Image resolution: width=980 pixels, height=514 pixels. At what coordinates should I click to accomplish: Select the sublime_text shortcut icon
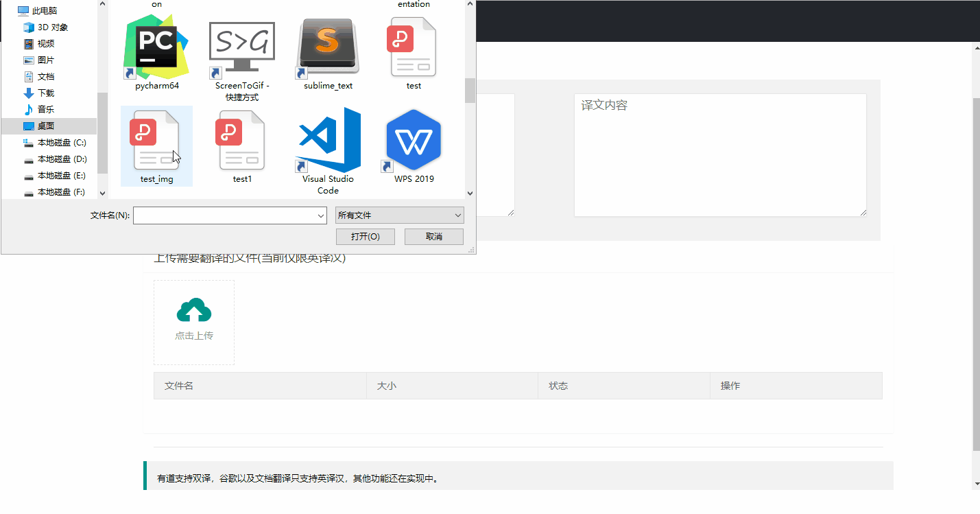coord(328,48)
